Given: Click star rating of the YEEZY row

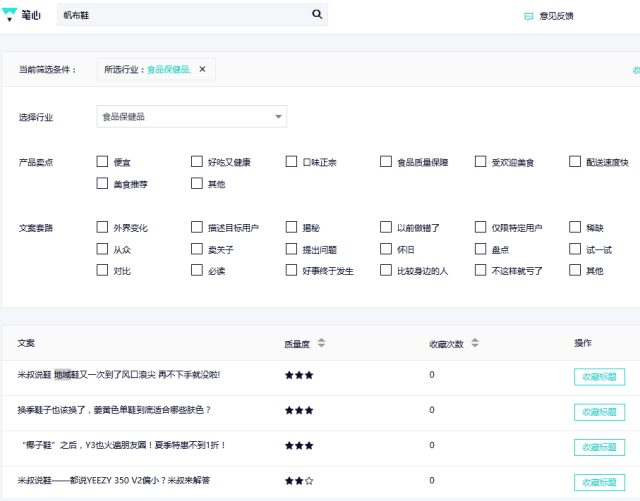Looking at the screenshot, I should [299, 481].
